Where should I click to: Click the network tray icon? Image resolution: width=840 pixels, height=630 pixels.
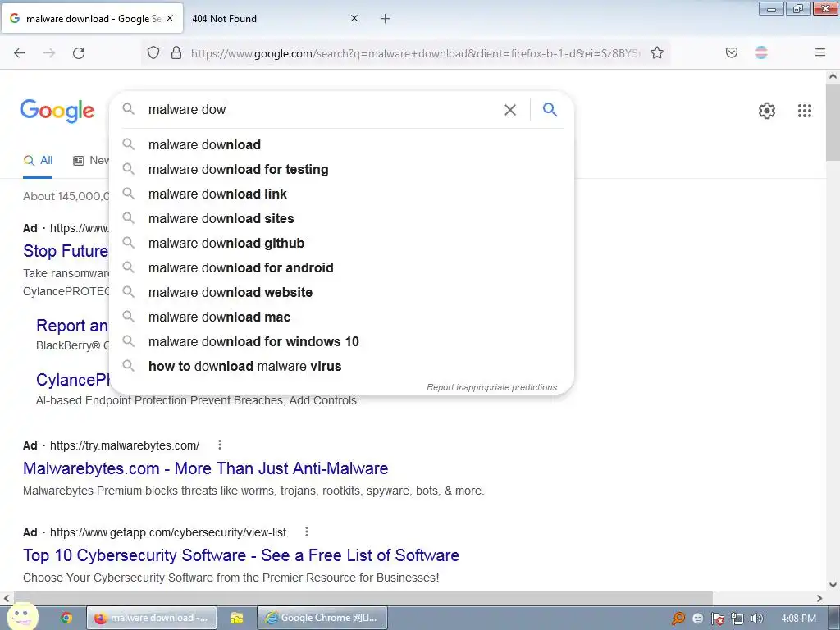[x=737, y=619]
